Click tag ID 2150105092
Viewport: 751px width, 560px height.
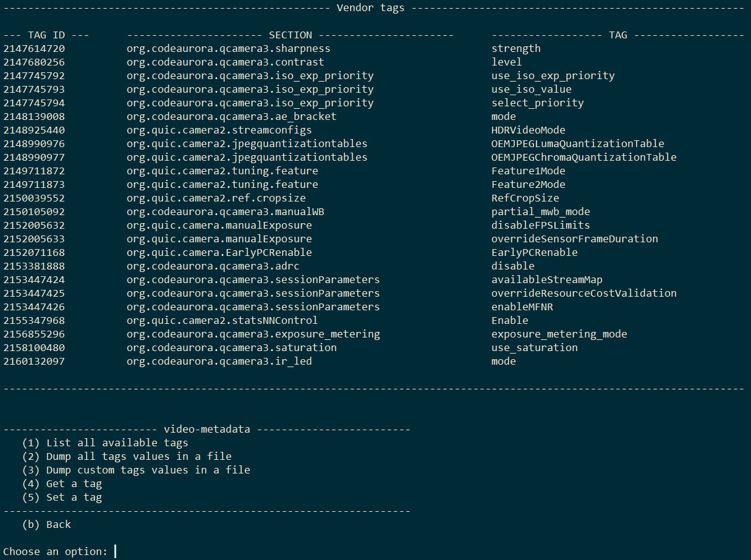(x=34, y=211)
